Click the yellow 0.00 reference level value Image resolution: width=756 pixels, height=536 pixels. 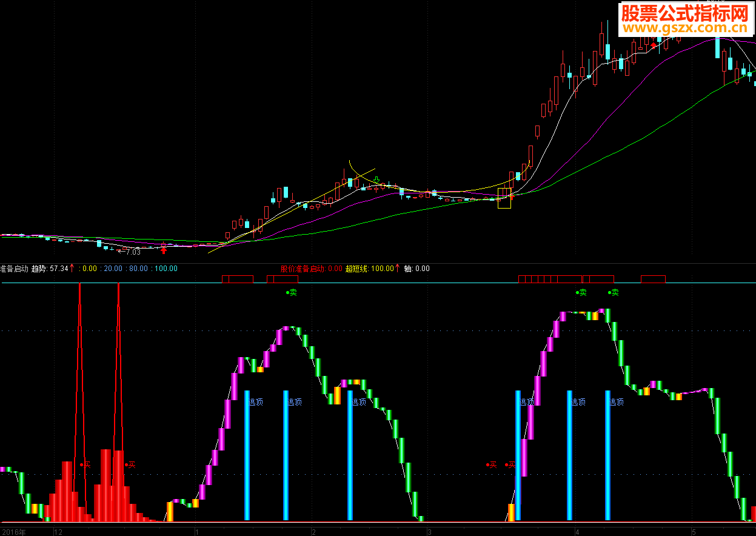coord(89,269)
